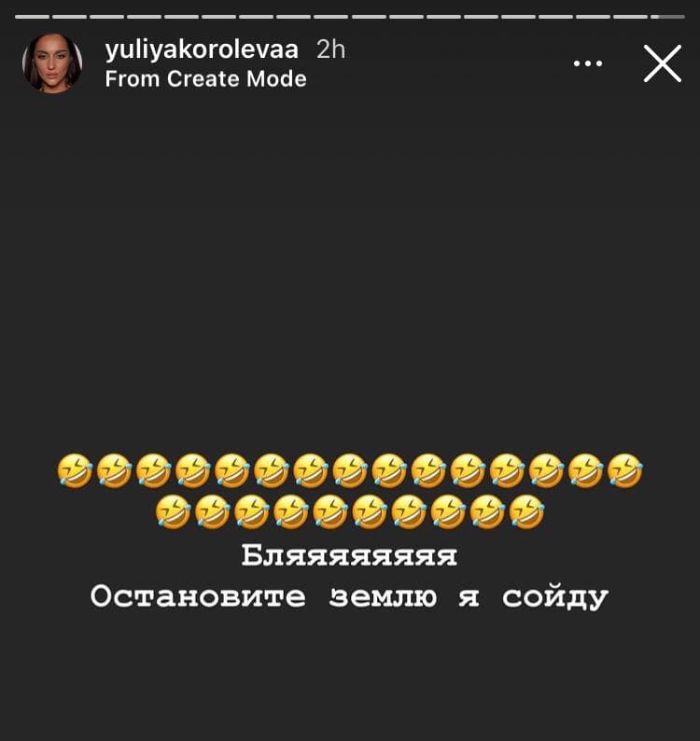This screenshot has height=741, width=700.
Task: Click the last laughing emoji in second row
Action: point(526,511)
